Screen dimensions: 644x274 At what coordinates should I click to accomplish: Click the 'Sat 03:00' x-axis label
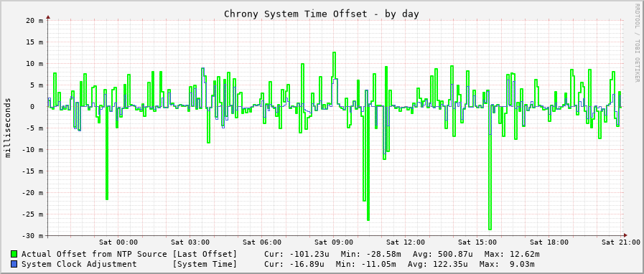(190, 242)
